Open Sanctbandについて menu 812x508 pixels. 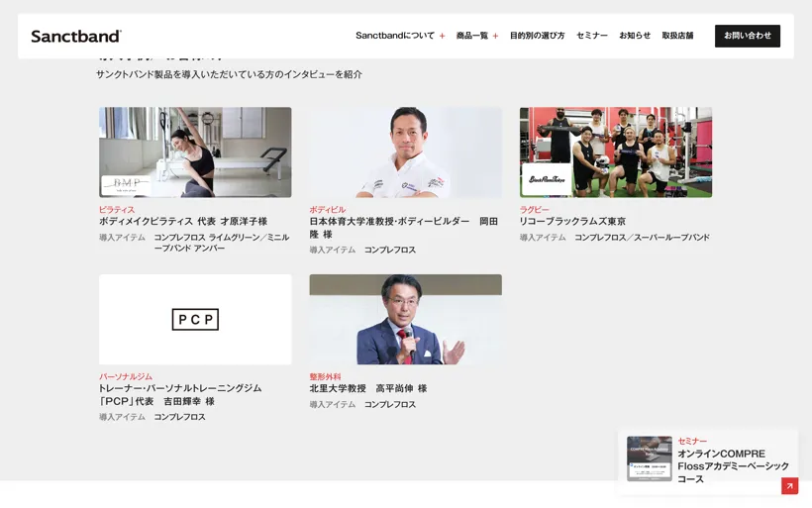[x=394, y=36]
